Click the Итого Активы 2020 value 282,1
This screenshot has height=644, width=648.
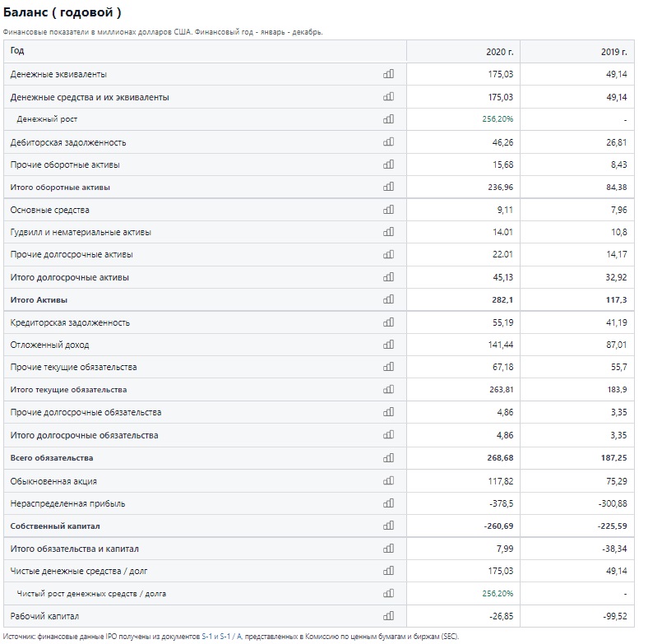click(502, 299)
